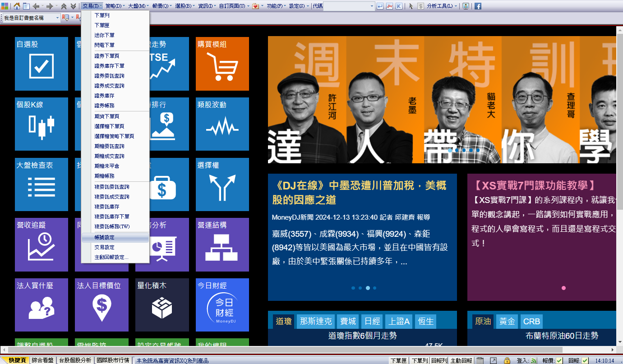Click the Home icon in toolbar
The image size is (623, 364).
click(17, 6)
